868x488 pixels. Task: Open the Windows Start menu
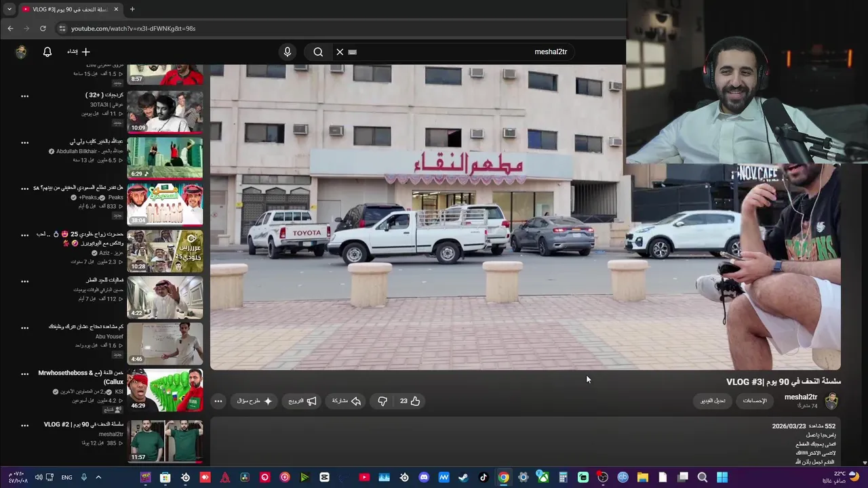pos(722,477)
